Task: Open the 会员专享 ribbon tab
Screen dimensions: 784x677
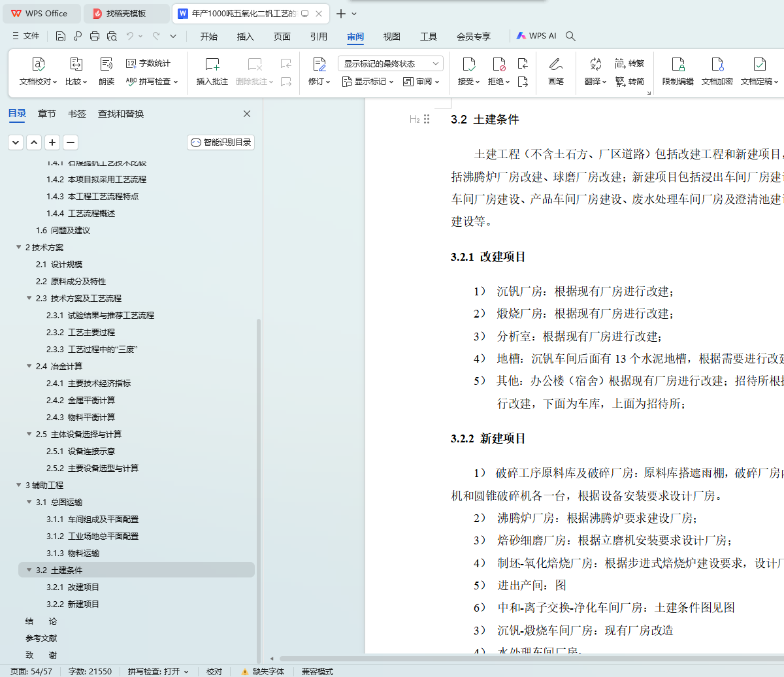Action: click(x=474, y=37)
